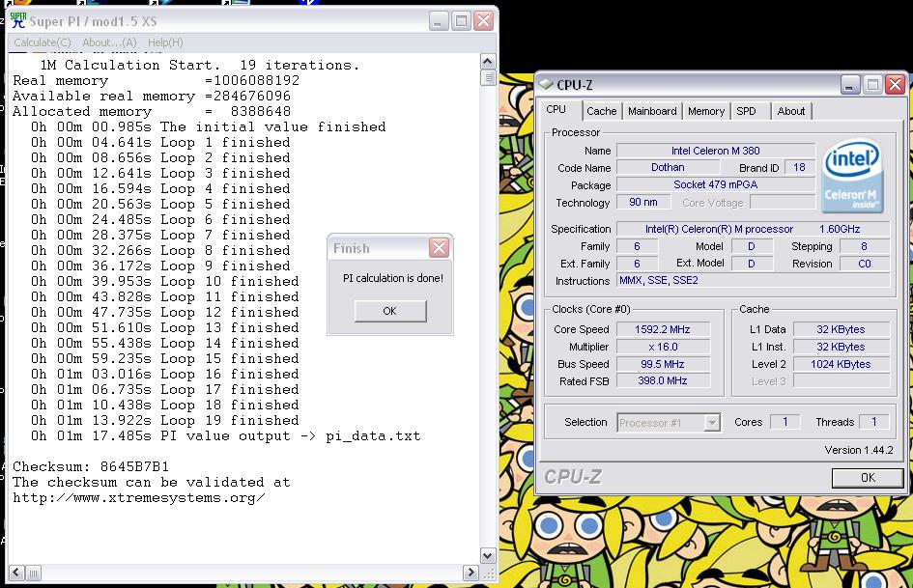Click the Multiplier value 'x 16.0'
This screenshot has height=588, width=913.
(x=663, y=347)
